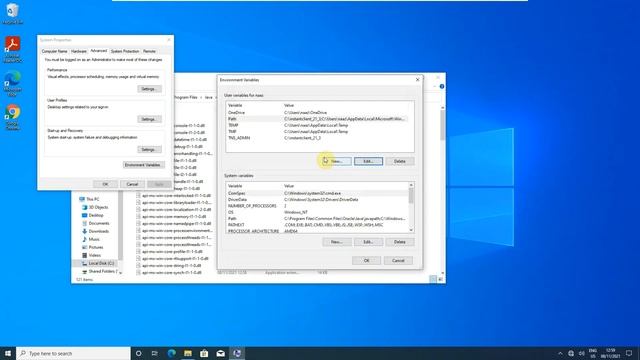640x360 pixels.
Task: Select the PATHEXT system variable row
Action: point(317,225)
